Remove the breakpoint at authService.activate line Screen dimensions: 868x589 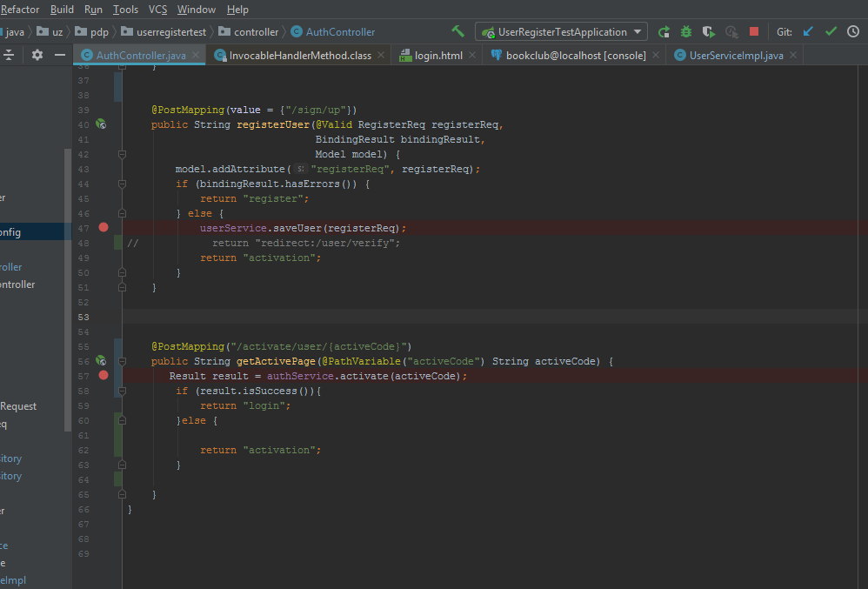(103, 375)
